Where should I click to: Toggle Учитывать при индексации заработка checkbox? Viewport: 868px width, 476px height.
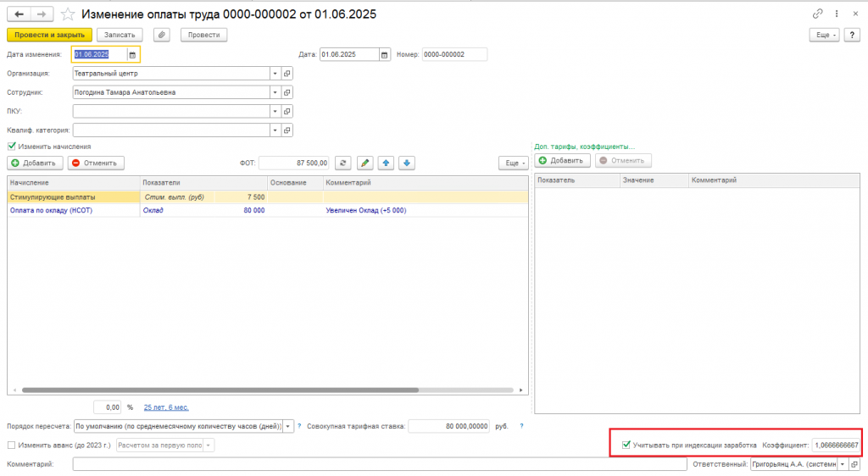(626, 445)
